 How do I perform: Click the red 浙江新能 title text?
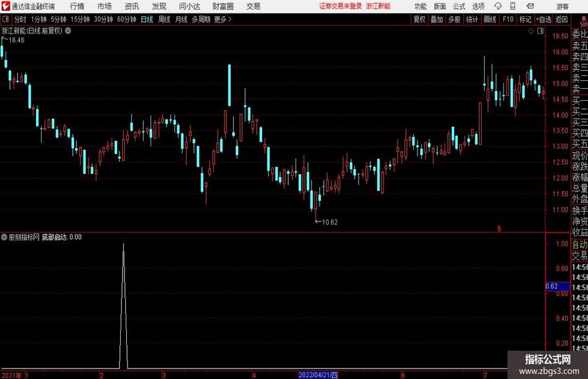point(378,6)
